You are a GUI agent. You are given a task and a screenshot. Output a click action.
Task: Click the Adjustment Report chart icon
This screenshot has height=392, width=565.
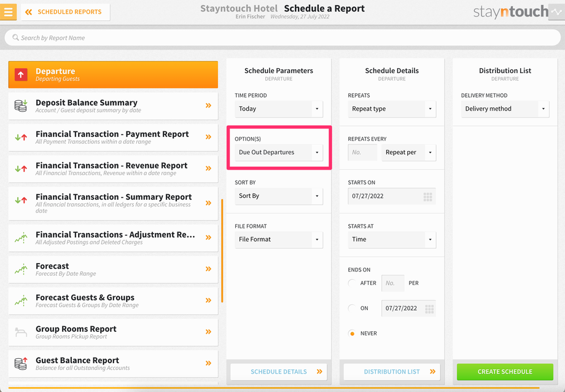21,238
